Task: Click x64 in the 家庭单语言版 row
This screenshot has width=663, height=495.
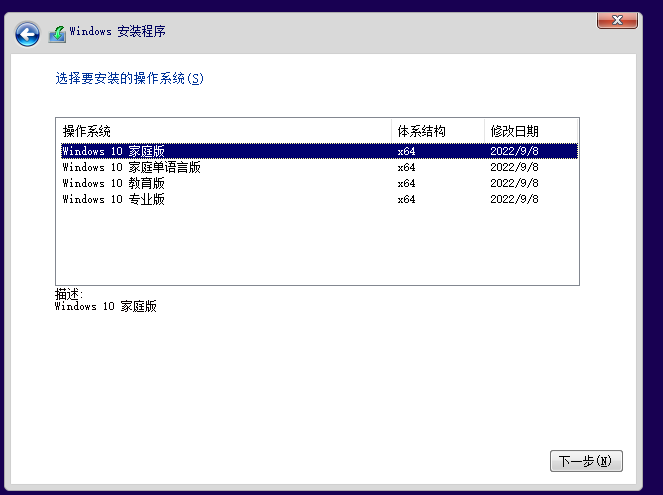Action: coord(406,167)
